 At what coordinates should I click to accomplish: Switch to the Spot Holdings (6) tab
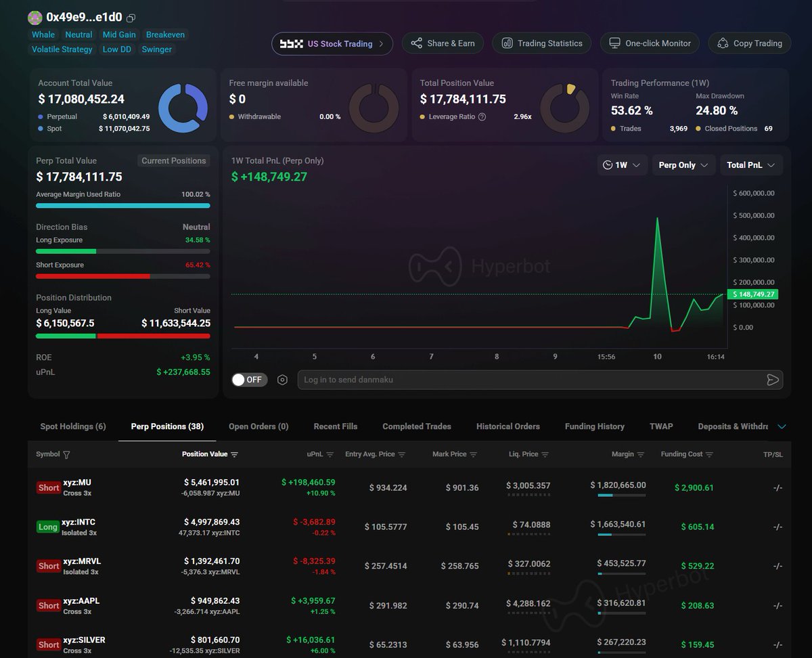click(x=73, y=426)
